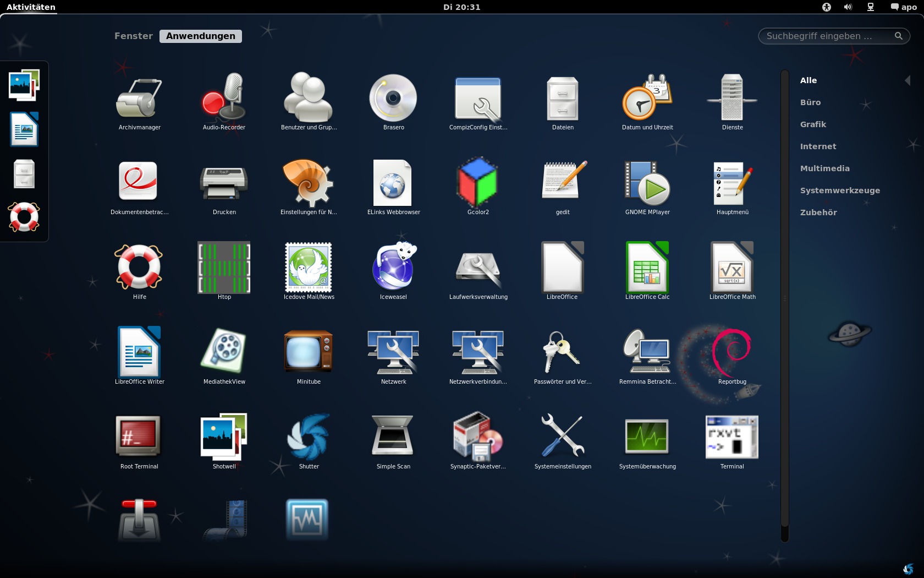Open Passwörter und Verschlüsselung
924x578 pixels.
point(563,356)
